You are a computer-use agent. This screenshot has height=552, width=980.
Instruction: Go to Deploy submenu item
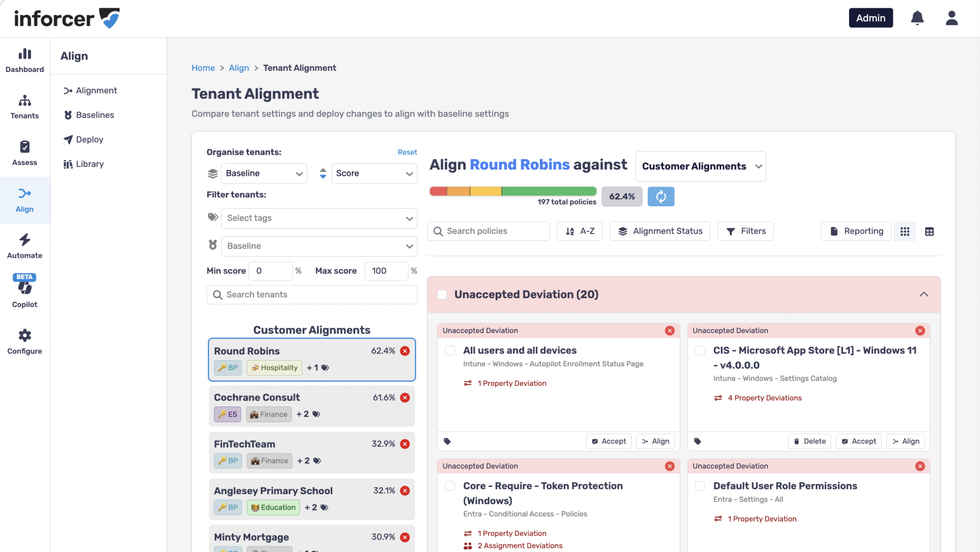point(83,140)
